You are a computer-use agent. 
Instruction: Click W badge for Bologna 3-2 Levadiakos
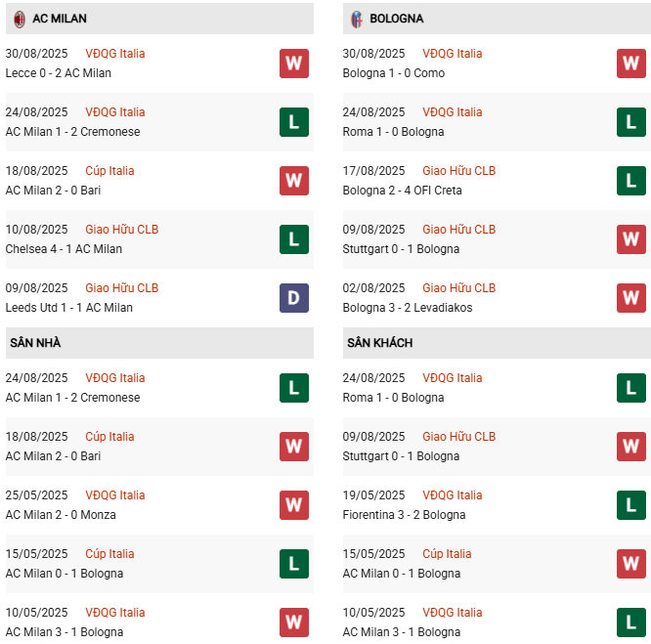[x=630, y=298]
